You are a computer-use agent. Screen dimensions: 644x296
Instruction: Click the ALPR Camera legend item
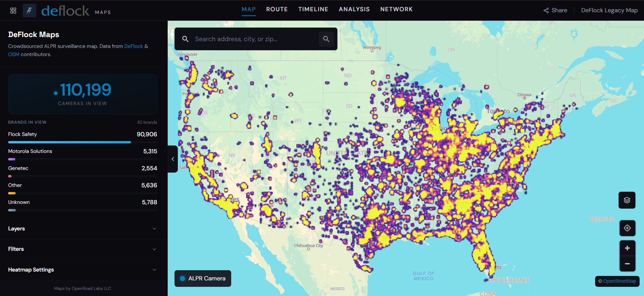pos(203,278)
